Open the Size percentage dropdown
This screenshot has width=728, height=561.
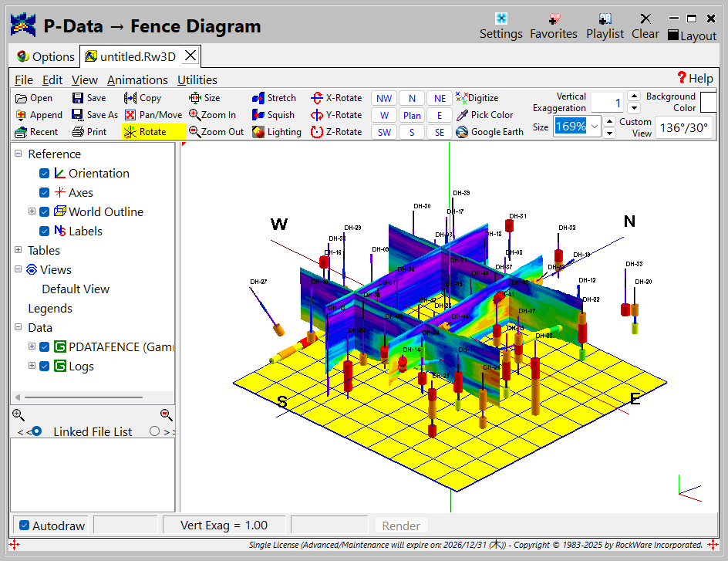(594, 127)
